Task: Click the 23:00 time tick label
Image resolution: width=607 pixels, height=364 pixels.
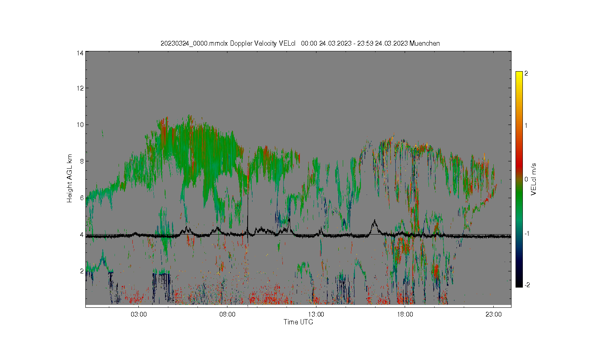Action: pyautogui.click(x=494, y=314)
